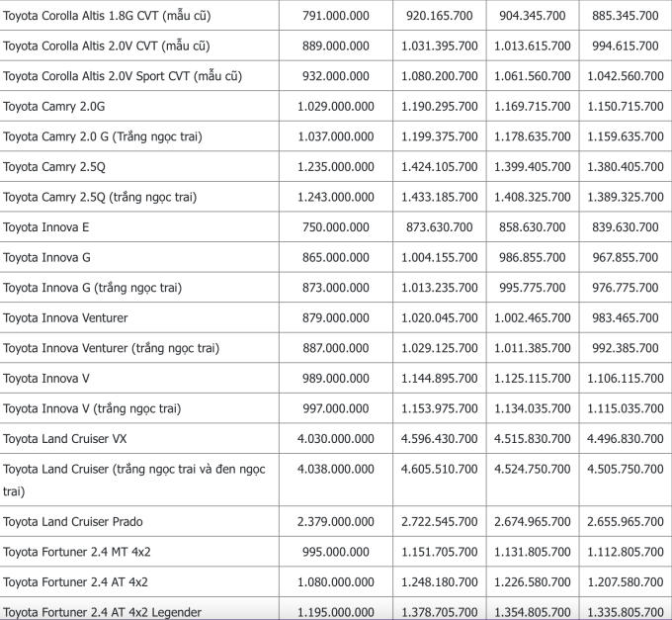Click the 986.855.700 Innova G price
672x620 pixels.
click(533, 257)
